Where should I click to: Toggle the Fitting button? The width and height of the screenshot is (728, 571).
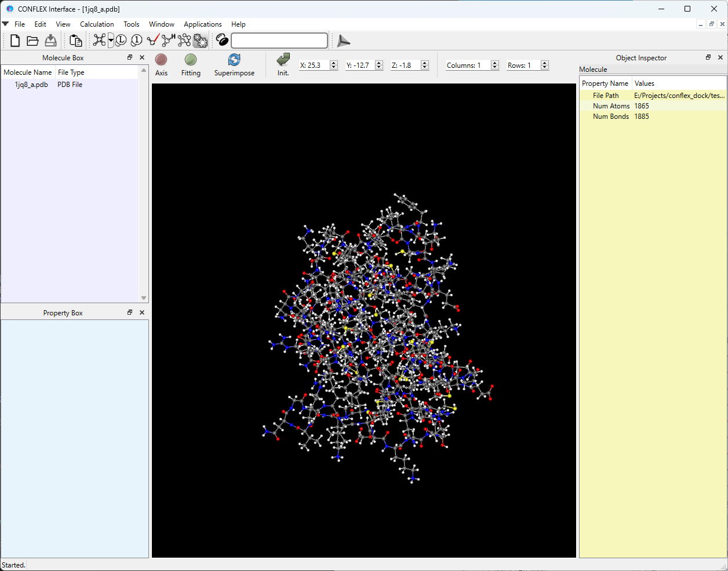191,60
